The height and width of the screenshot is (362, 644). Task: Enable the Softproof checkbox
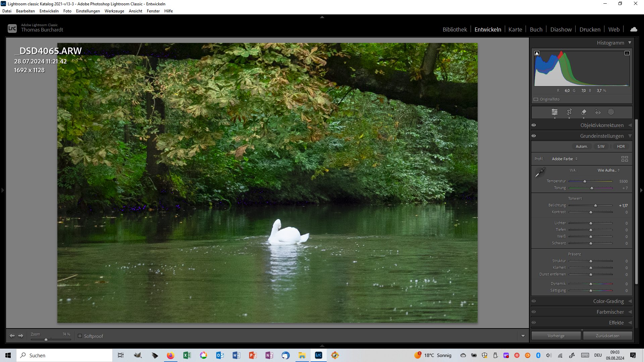(80, 336)
